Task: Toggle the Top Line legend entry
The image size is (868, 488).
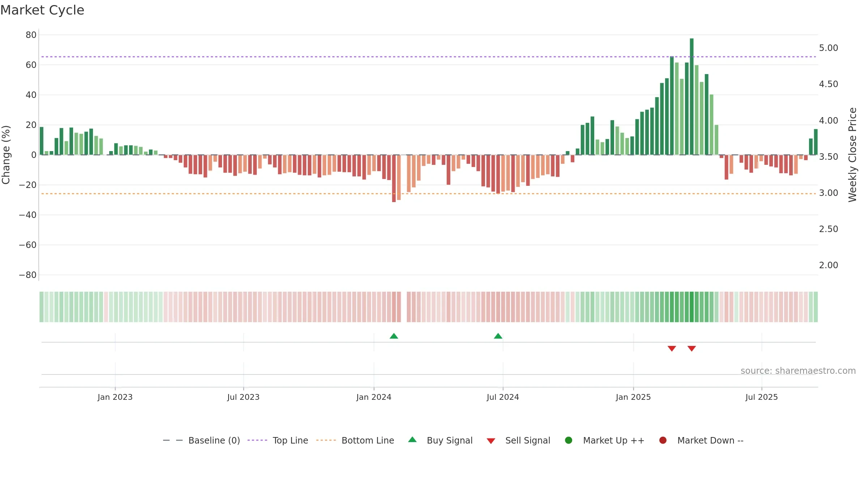Action: (278, 440)
